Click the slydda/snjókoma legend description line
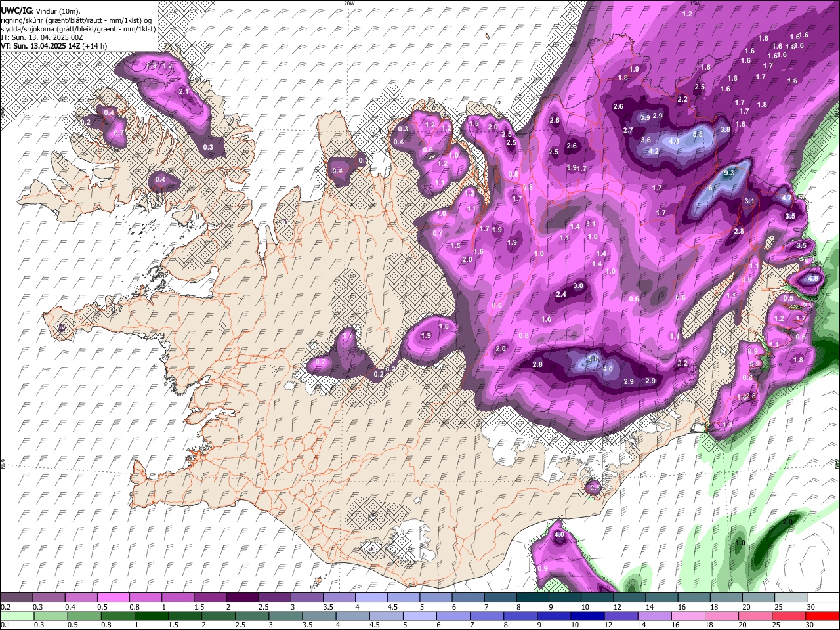Image resolution: width=840 pixels, height=630 pixels. pos(78,30)
